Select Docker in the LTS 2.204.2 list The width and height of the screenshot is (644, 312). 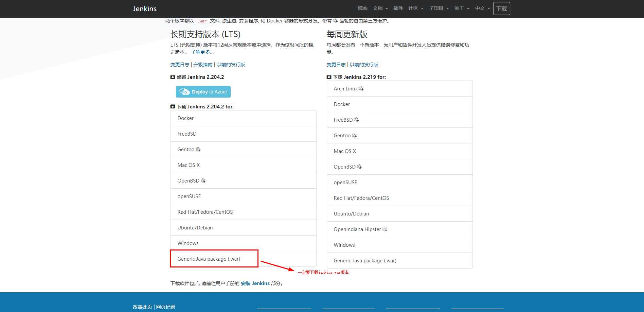[243, 118]
